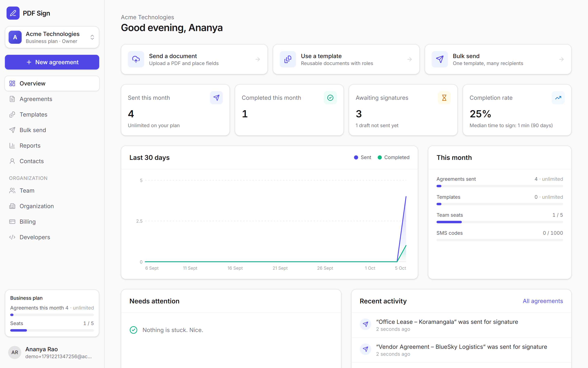Viewport: 588px width, 368px height.
Task: Go to Agreements in the sidebar
Action: 52,99
